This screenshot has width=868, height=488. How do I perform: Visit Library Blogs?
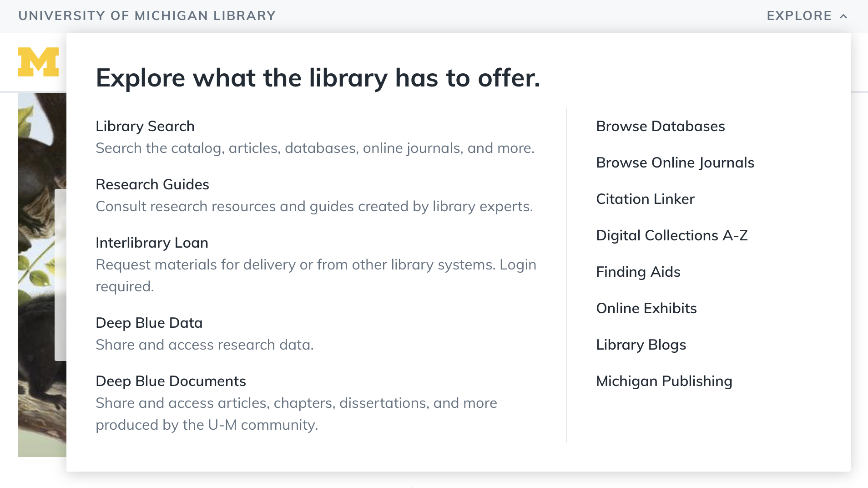[641, 345]
